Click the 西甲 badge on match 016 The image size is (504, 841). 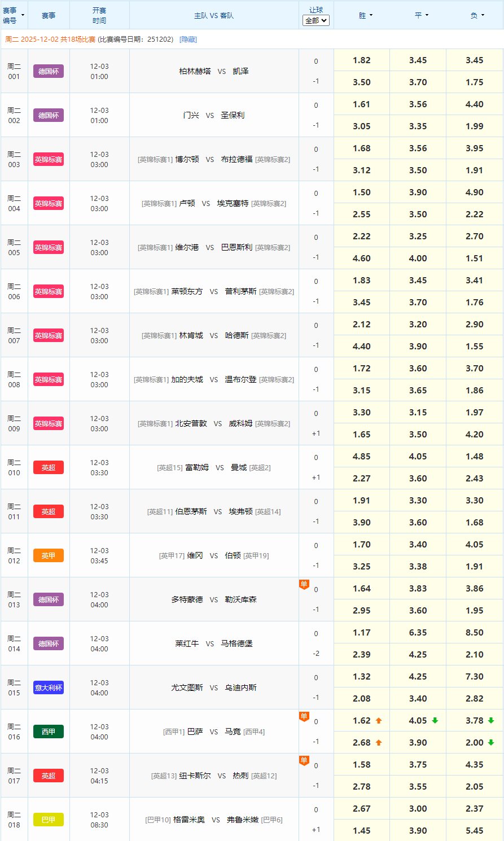pos(49,732)
